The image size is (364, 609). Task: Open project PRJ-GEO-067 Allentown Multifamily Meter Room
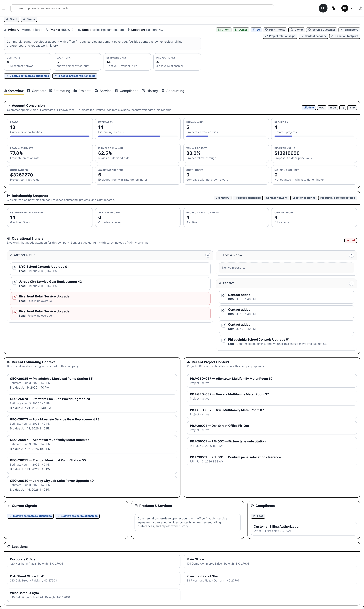tap(272, 381)
